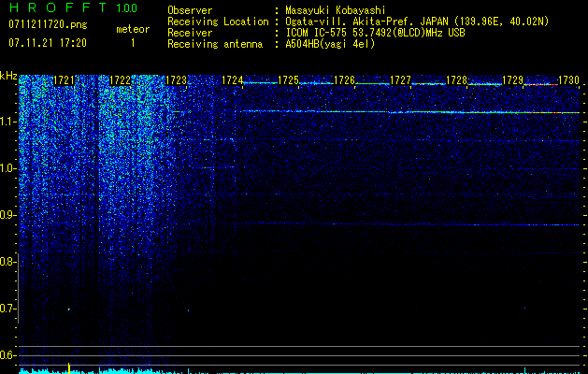The width and height of the screenshot is (588, 374).
Task: Click the 1730 time marker
Action: [x=568, y=80]
